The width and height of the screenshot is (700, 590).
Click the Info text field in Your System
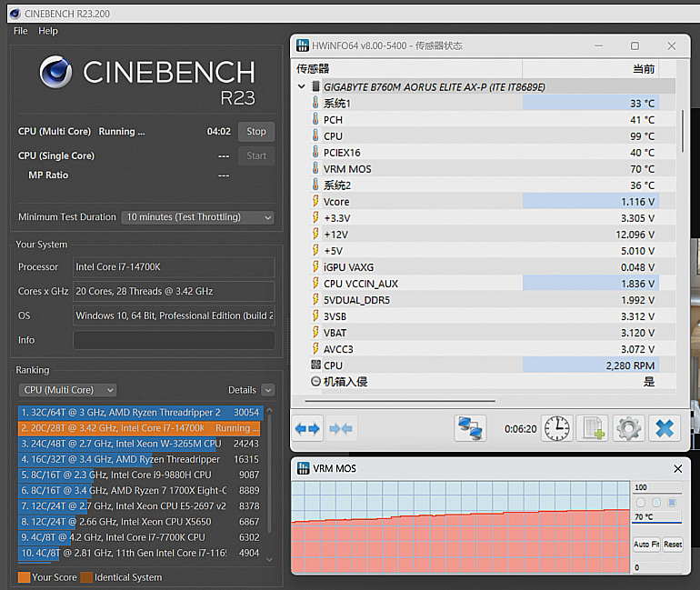pyautogui.click(x=174, y=340)
